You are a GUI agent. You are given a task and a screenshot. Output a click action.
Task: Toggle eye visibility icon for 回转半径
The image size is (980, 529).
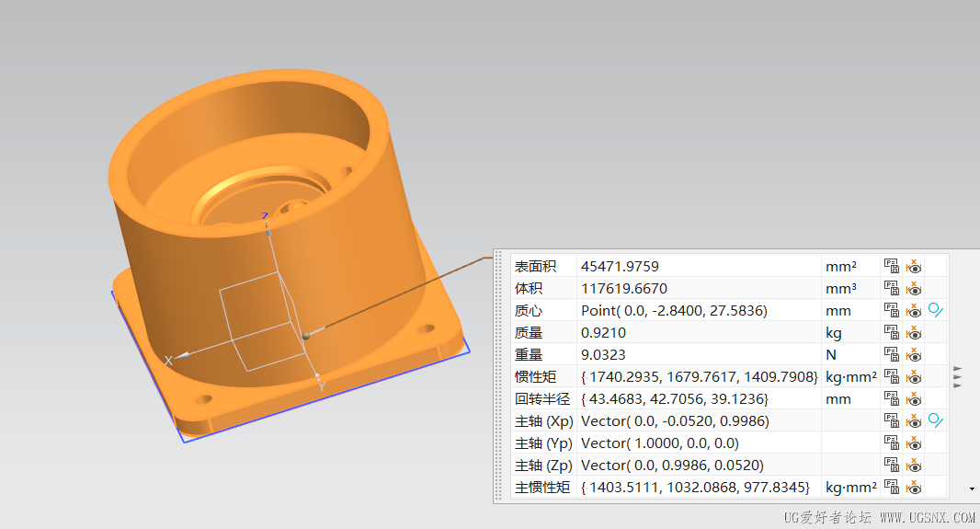pyautogui.click(x=914, y=399)
